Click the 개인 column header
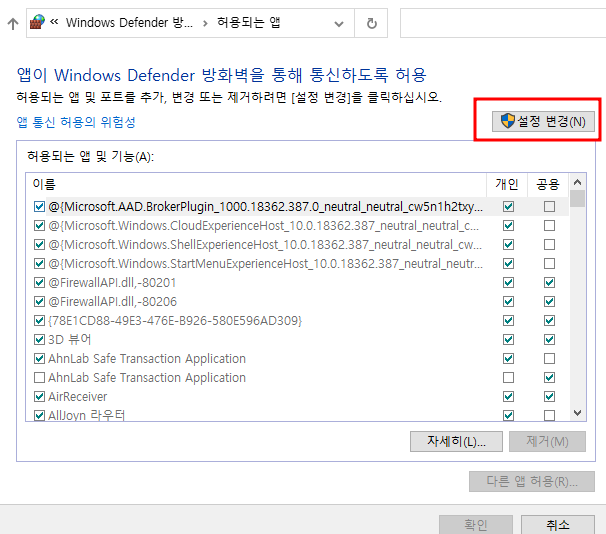 507,184
